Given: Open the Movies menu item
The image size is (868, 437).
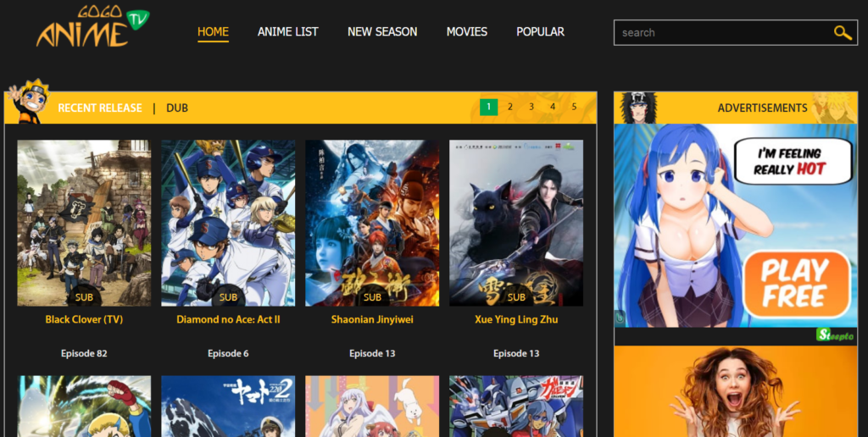Looking at the screenshot, I should pyautogui.click(x=467, y=32).
